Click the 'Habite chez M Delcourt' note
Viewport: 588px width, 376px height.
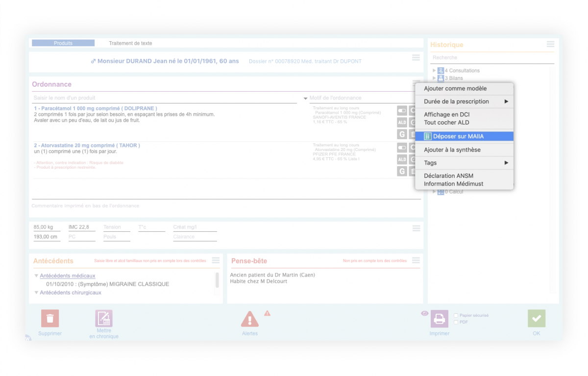coord(259,281)
